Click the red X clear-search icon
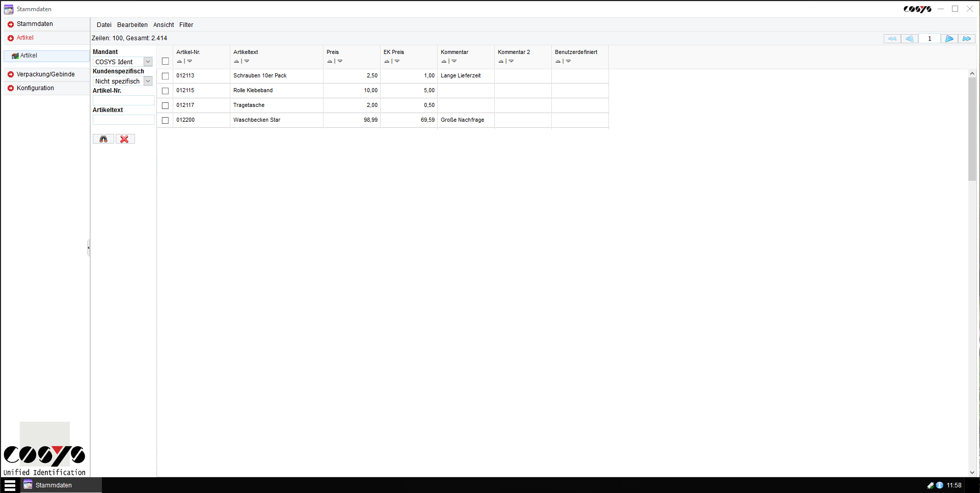This screenshot has height=493, width=980. (125, 139)
